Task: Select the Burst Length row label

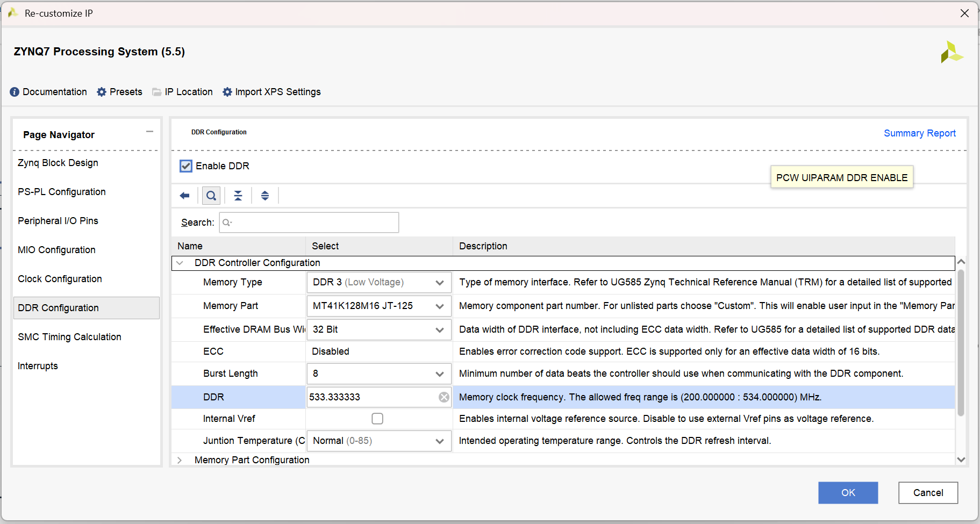Action: click(x=231, y=374)
